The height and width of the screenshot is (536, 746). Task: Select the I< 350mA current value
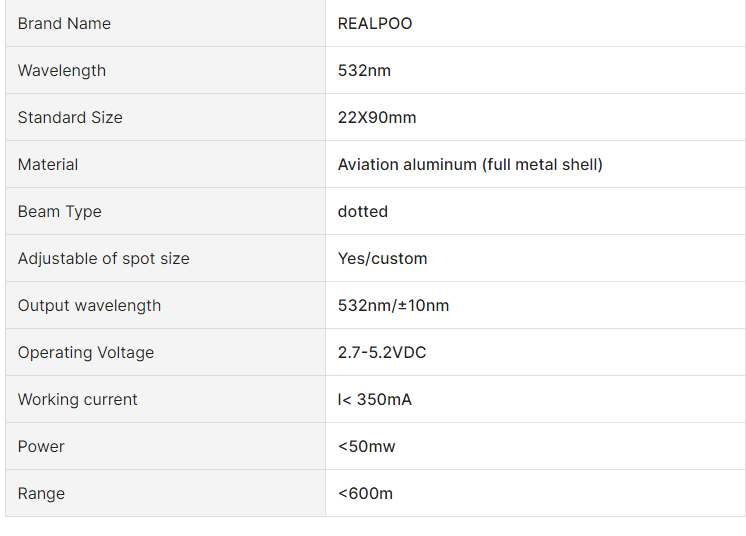coord(375,400)
